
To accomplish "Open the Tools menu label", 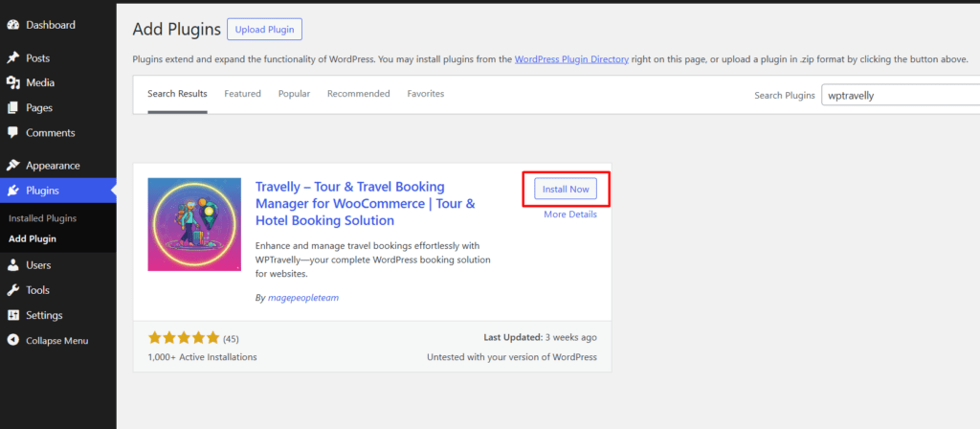I will point(37,290).
